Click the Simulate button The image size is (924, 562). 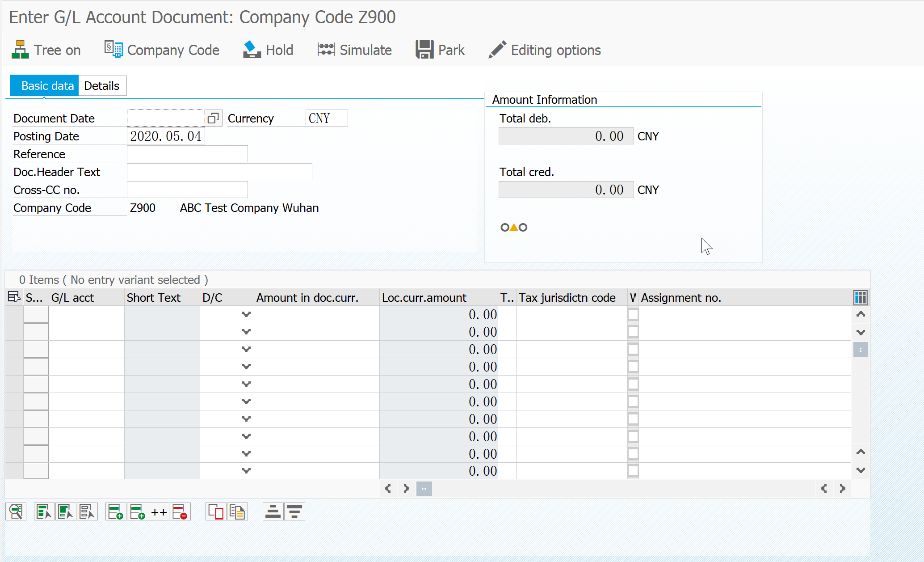tap(354, 50)
